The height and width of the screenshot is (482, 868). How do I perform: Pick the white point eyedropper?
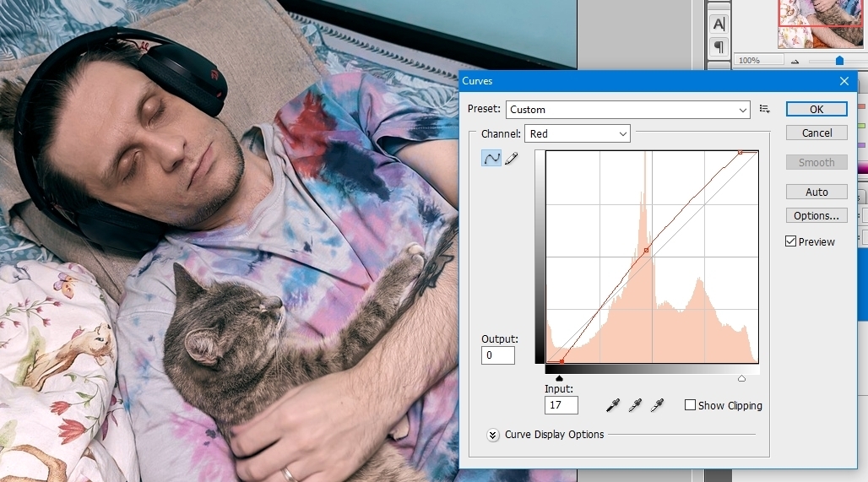657,405
